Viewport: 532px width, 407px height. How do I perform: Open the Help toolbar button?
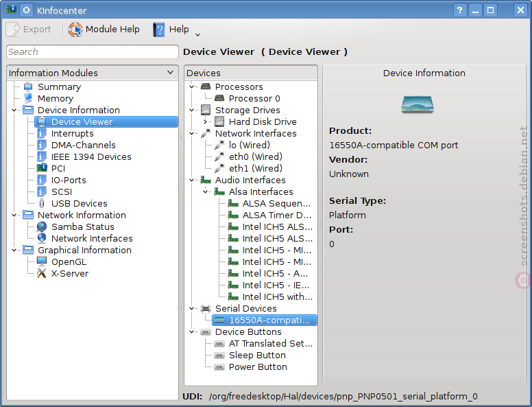coord(171,30)
